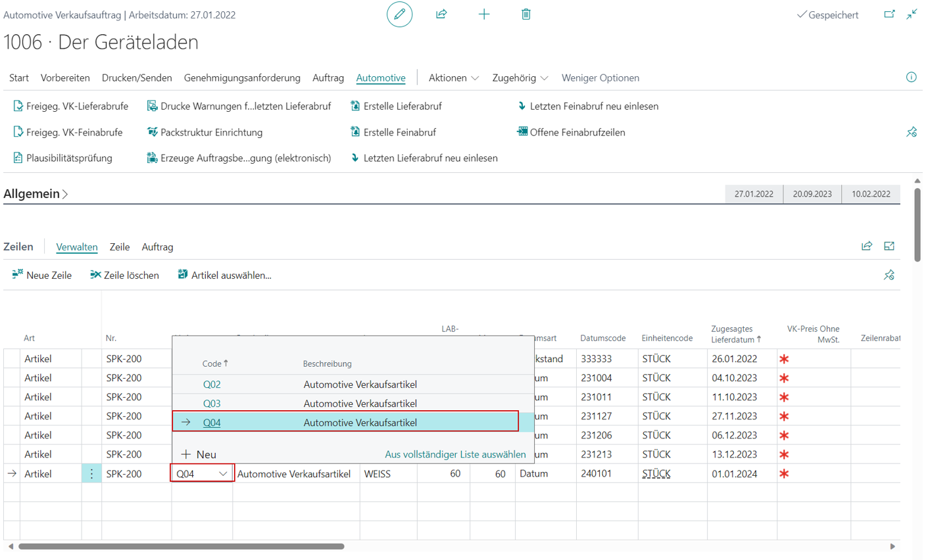
Task: Click the share icon in header
Action: (x=441, y=14)
